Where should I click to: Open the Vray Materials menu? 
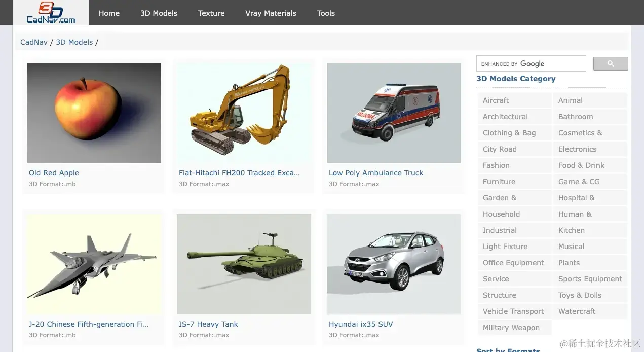pos(271,13)
